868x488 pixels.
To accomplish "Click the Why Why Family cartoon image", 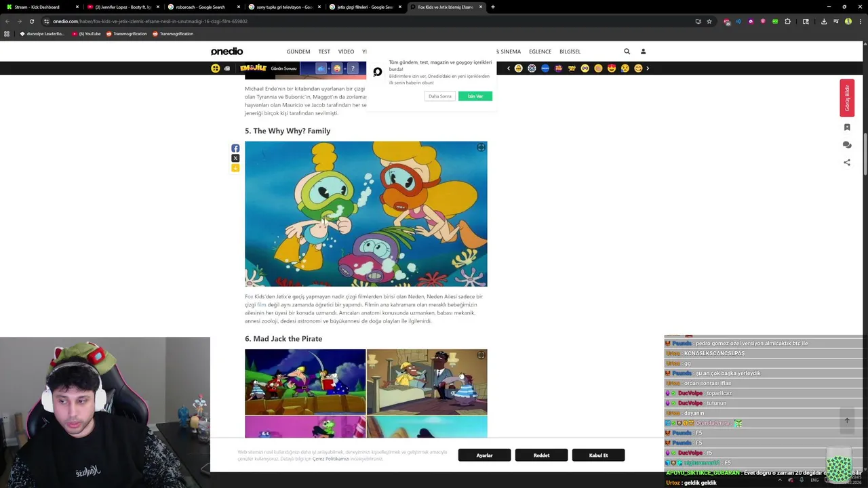I will point(366,213).
